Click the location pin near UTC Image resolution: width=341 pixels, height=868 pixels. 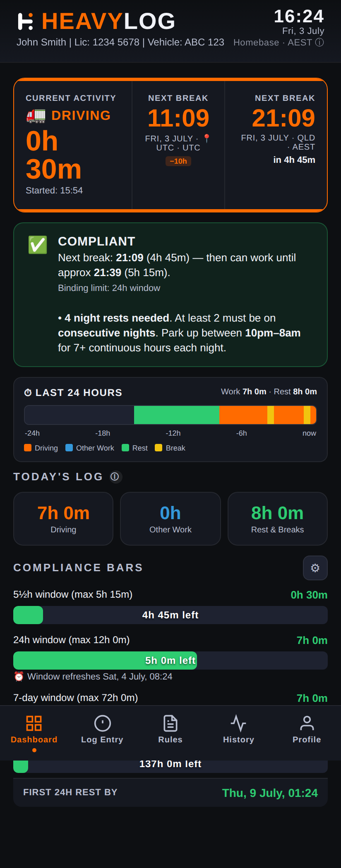point(207,138)
